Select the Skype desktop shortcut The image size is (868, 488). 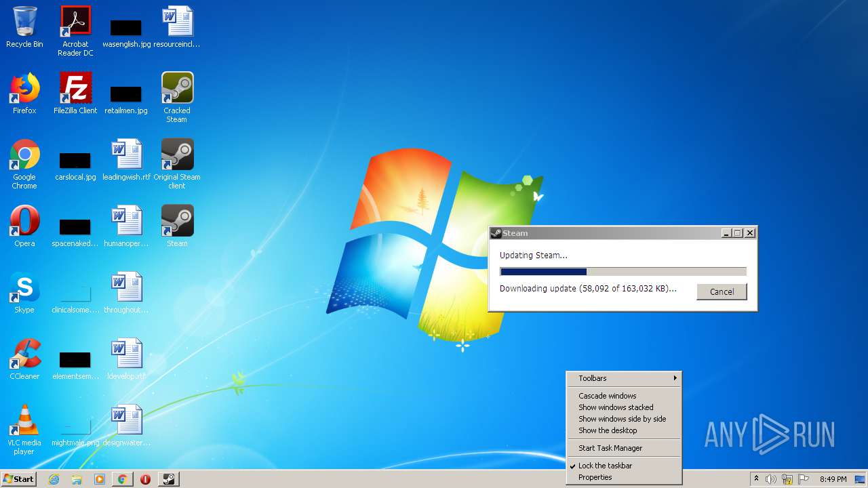tap(24, 293)
